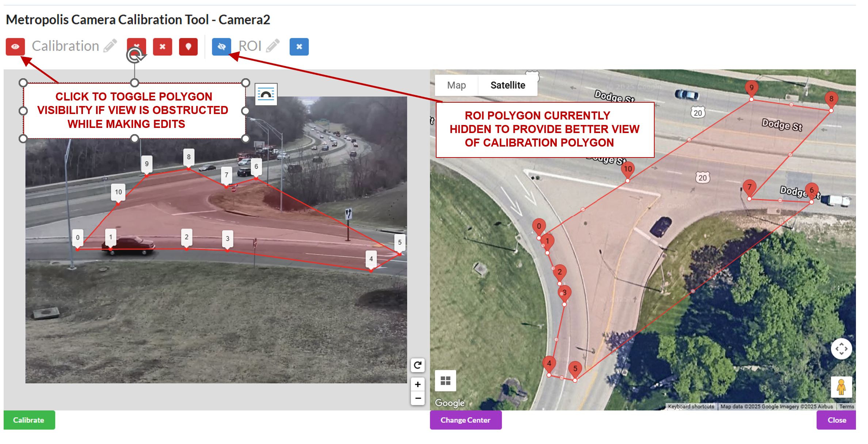Screen dimensions: 868x444
Task: Click the blue X button next to ROI
Action: pyautogui.click(x=299, y=47)
